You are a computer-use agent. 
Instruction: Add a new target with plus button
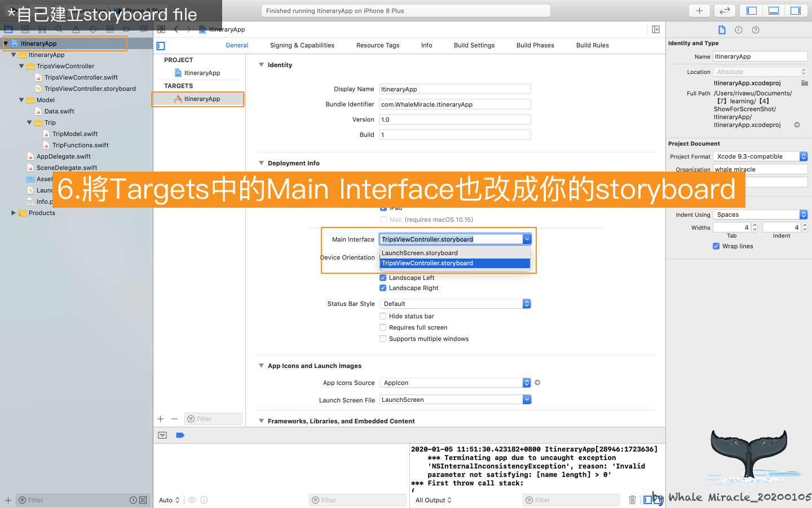pyautogui.click(x=161, y=419)
